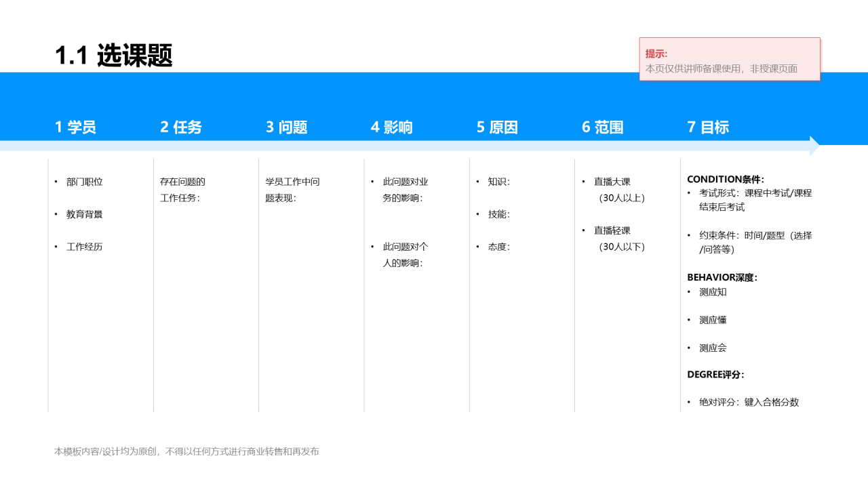The width and height of the screenshot is (868, 488).
Task: Click the '直播大课' bullet item
Action: coord(612,182)
